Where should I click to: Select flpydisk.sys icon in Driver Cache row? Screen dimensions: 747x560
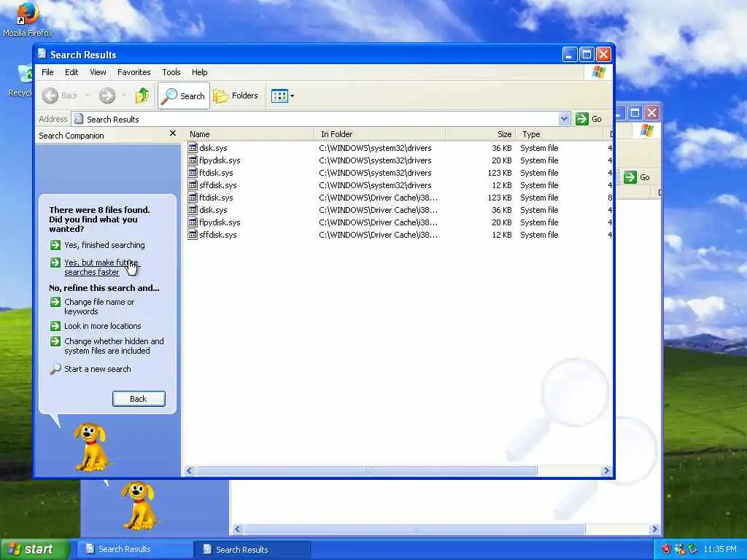point(193,222)
